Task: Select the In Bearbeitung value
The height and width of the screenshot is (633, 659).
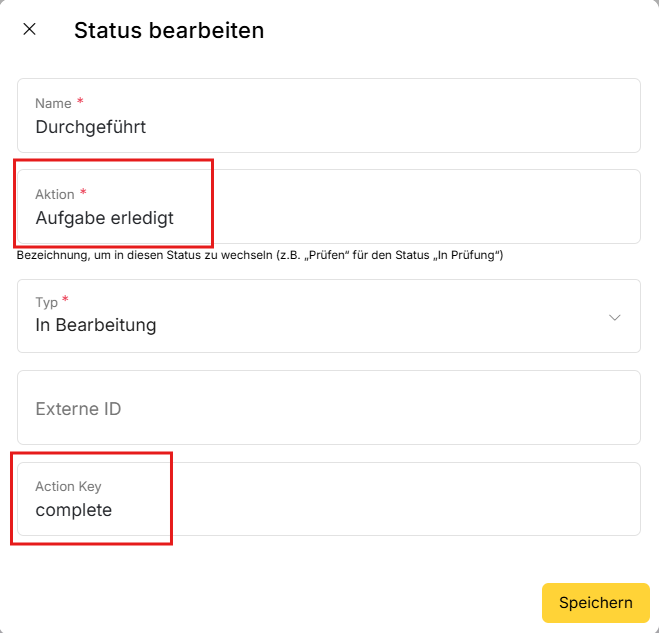Action: coord(96,325)
